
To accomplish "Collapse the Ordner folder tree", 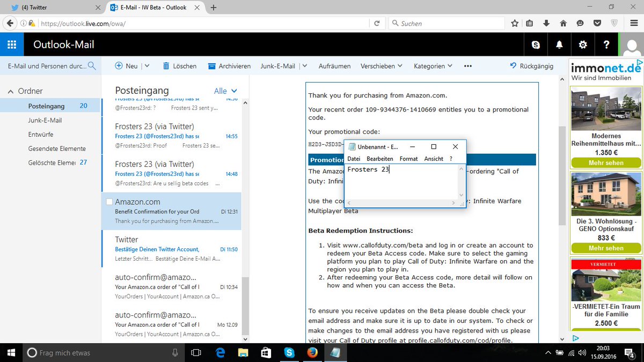I will click(10, 92).
